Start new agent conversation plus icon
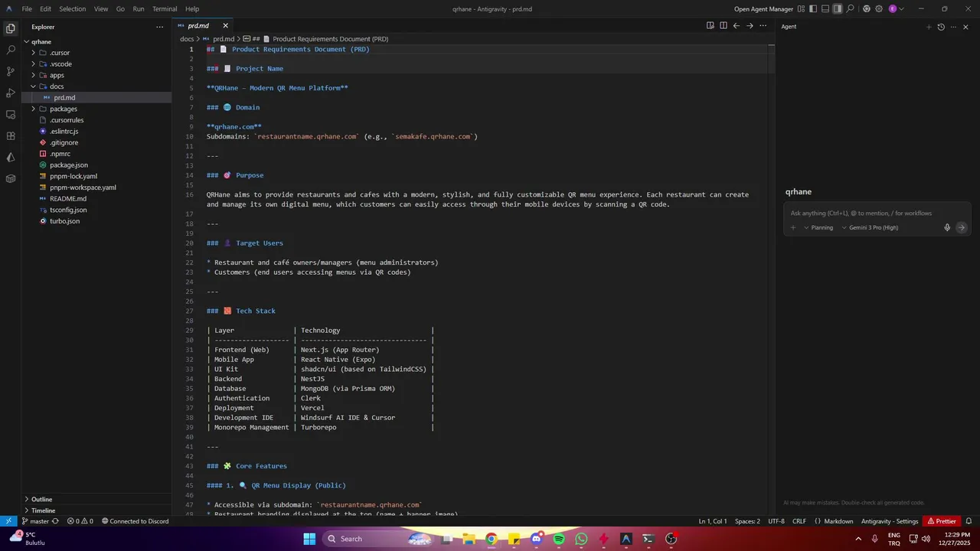 coord(929,27)
